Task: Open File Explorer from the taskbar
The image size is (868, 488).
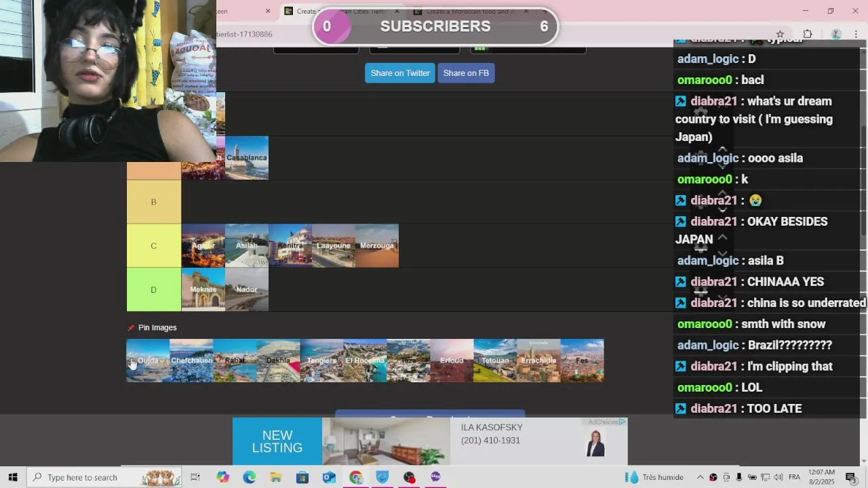Action: 276,477
